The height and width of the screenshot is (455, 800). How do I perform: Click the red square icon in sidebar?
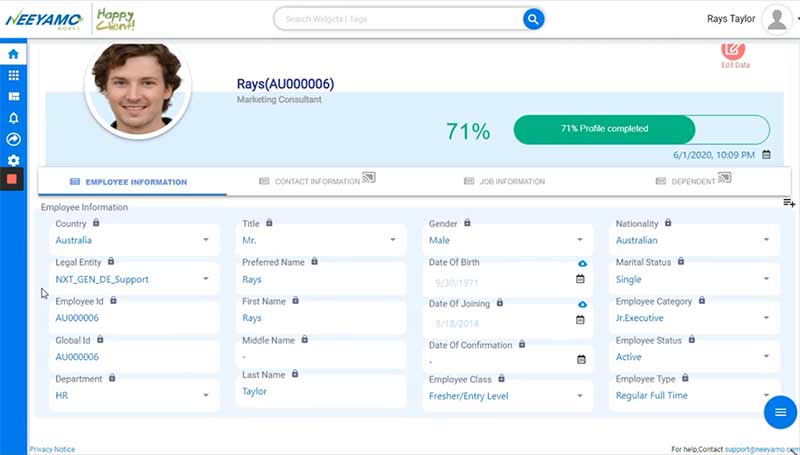click(x=13, y=180)
